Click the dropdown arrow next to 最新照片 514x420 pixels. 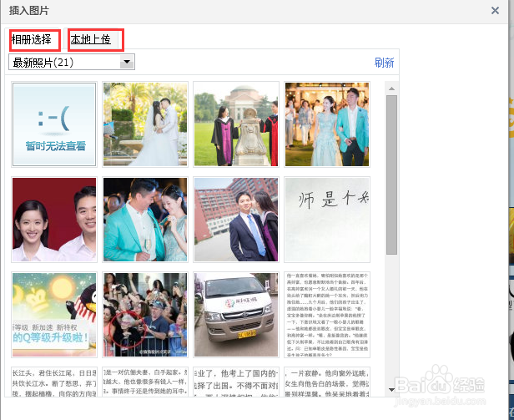pyautogui.click(x=127, y=62)
